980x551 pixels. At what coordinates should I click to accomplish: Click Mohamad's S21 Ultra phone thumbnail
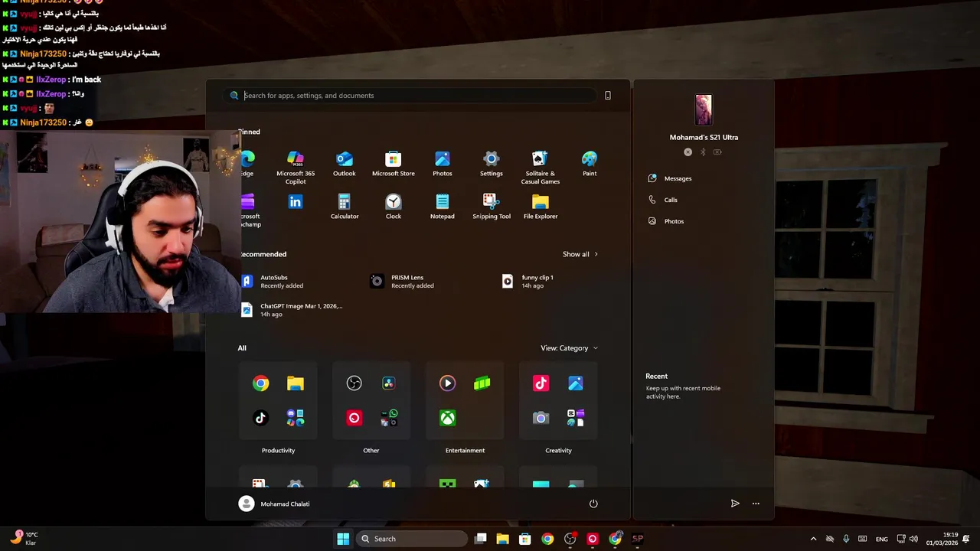click(x=704, y=109)
